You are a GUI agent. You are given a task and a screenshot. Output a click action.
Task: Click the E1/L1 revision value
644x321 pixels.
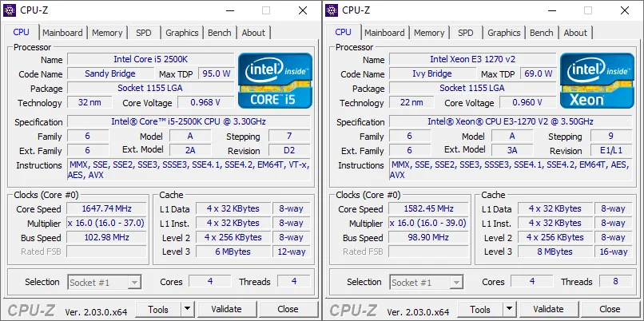(611, 150)
